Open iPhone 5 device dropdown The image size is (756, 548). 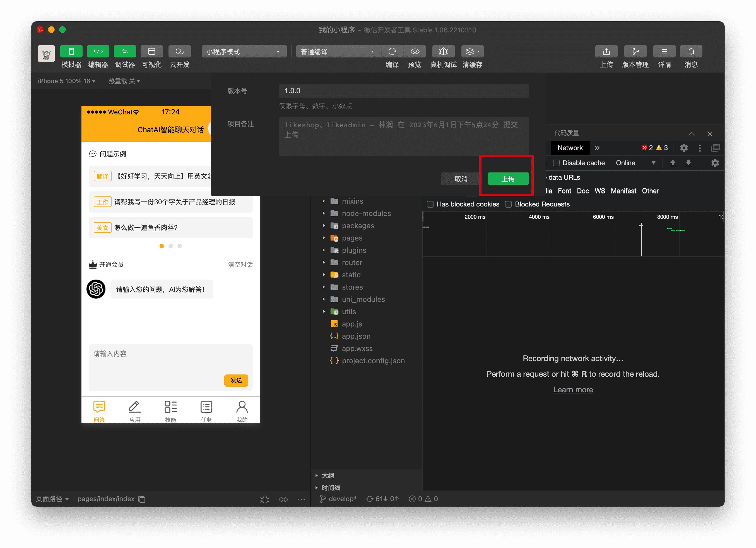66,81
